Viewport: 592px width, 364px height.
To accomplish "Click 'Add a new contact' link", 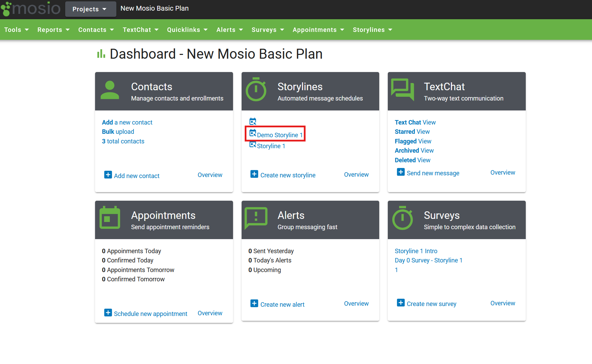I will coord(127,122).
